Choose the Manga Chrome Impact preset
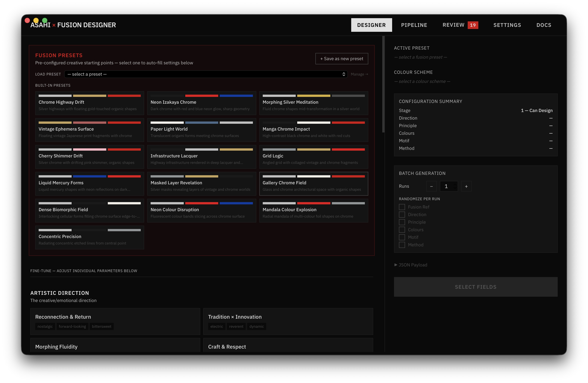 pos(314,130)
